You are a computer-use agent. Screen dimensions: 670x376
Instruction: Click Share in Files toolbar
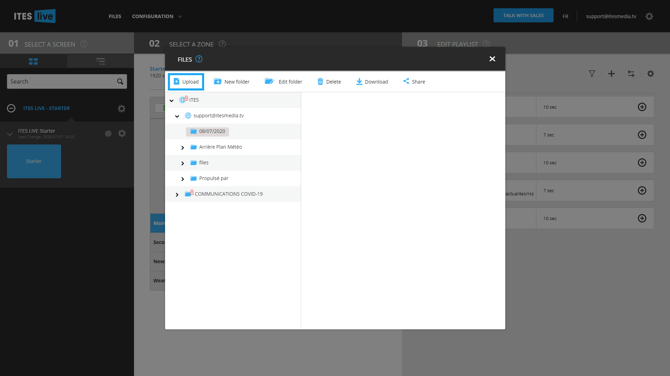pos(414,82)
